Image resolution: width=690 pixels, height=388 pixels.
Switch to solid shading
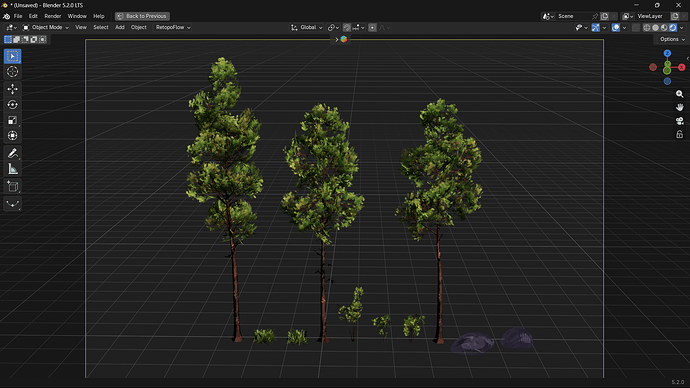click(655, 27)
